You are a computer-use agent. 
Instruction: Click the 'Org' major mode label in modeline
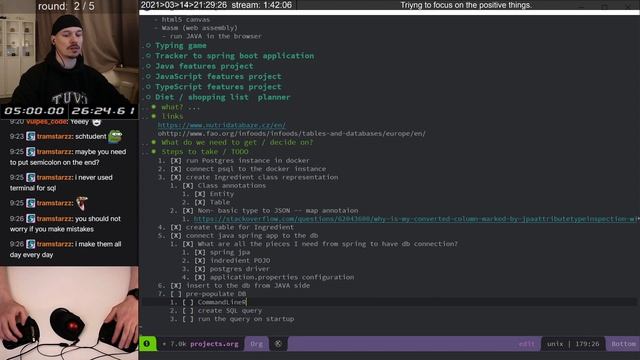point(256,344)
